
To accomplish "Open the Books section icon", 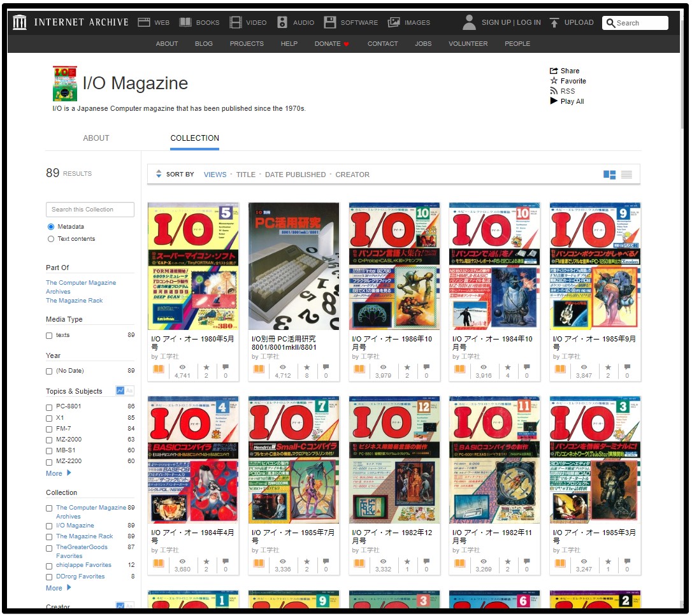I will [185, 22].
